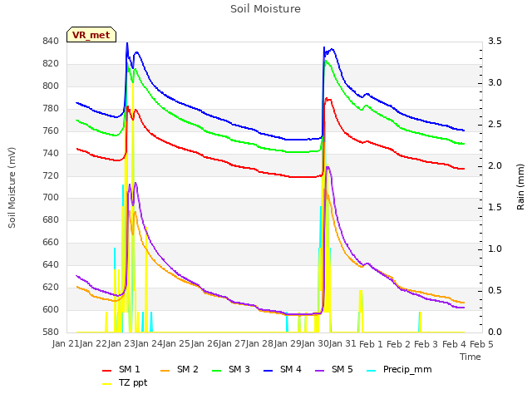This screenshot has height=399, width=532.
Task: Click the orange SM 2 legend swatch
Action: coord(165,371)
